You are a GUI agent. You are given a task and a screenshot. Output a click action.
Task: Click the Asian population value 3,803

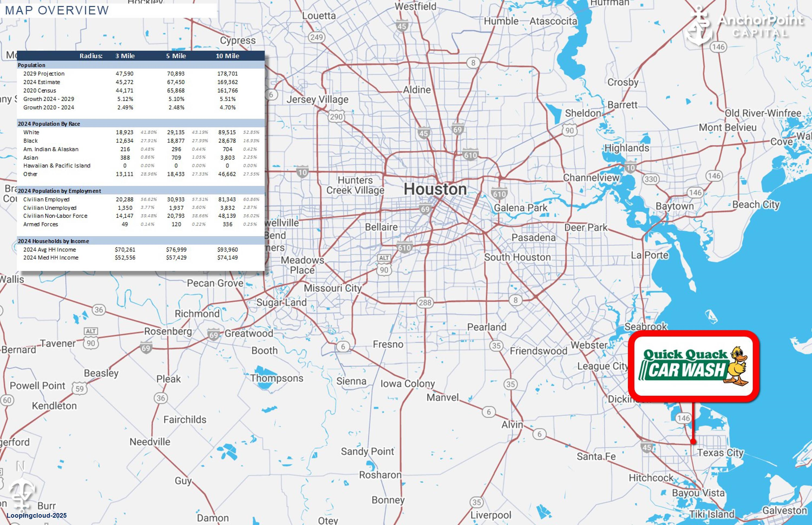228,157
